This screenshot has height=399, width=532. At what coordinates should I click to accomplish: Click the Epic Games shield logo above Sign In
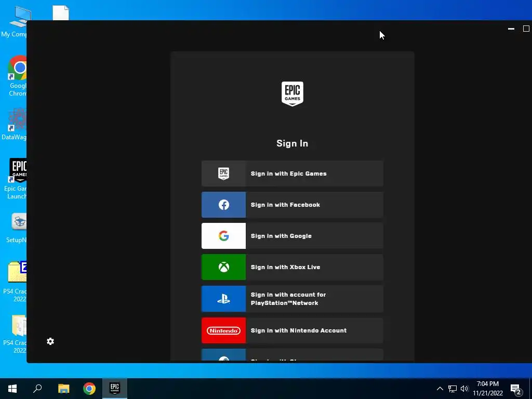[292, 94]
